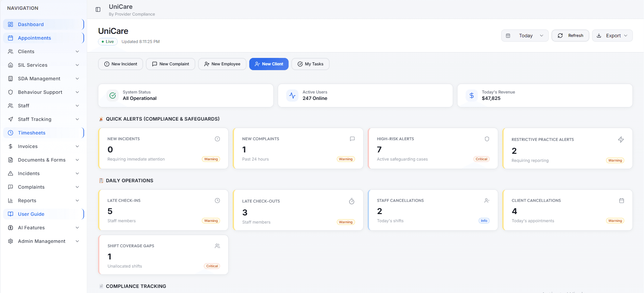
Task: Click the Incidents warning triangle icon
Action: point(11,173)
